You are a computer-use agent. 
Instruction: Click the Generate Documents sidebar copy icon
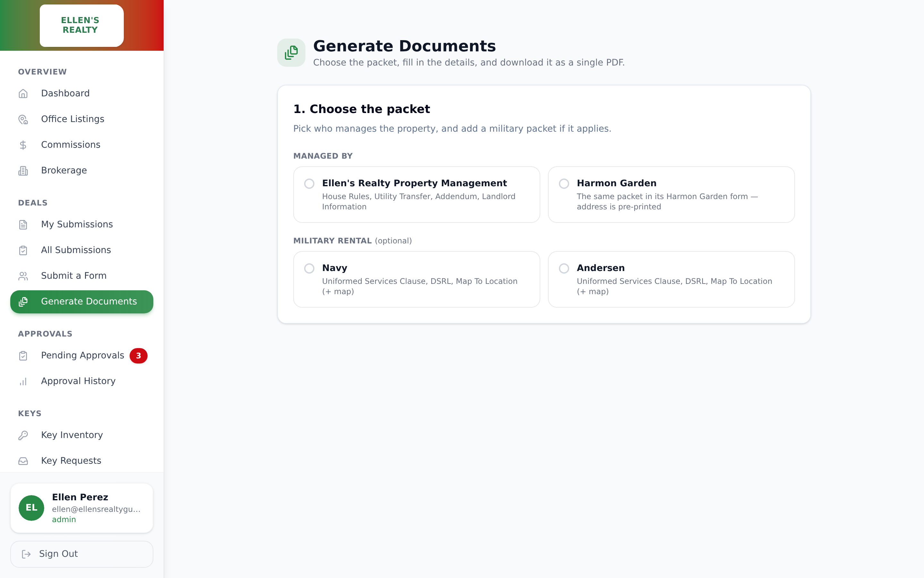[x=23, y=302]
